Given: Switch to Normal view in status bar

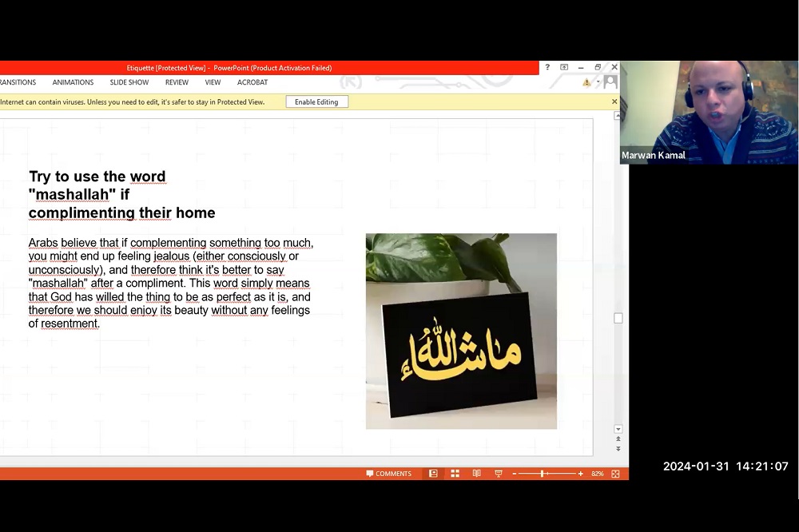Looking at the screenshot, I should [x=433, y=474].
